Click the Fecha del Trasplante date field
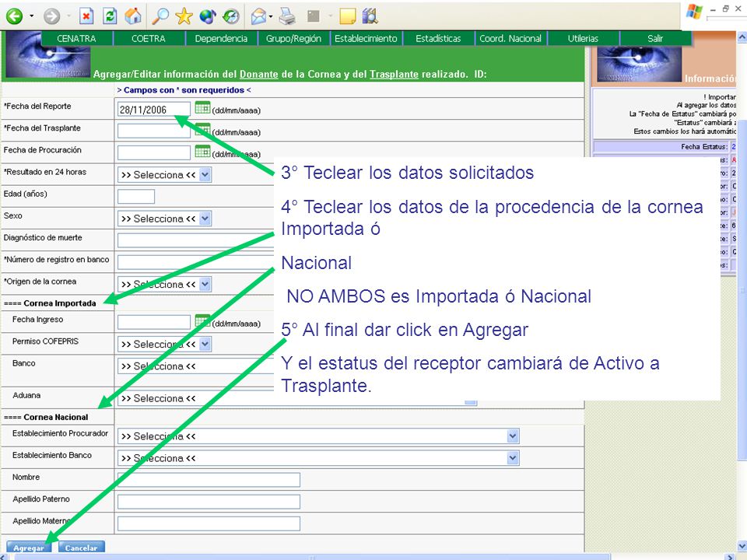747x560 pixels. tap(154, 131)
